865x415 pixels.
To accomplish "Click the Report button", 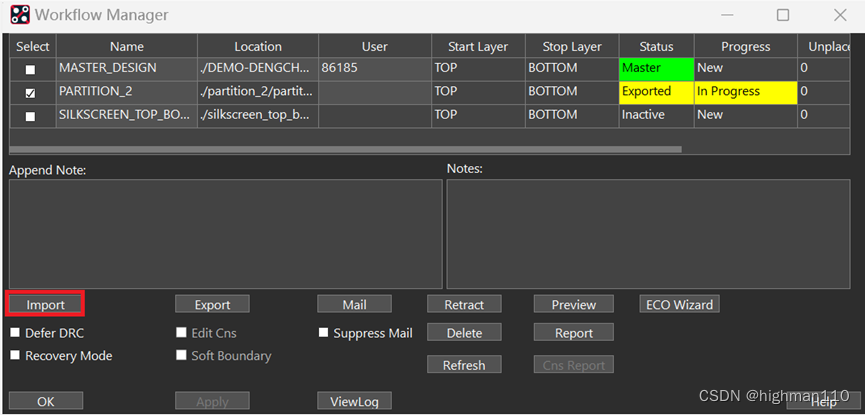I will click(573, 333).
